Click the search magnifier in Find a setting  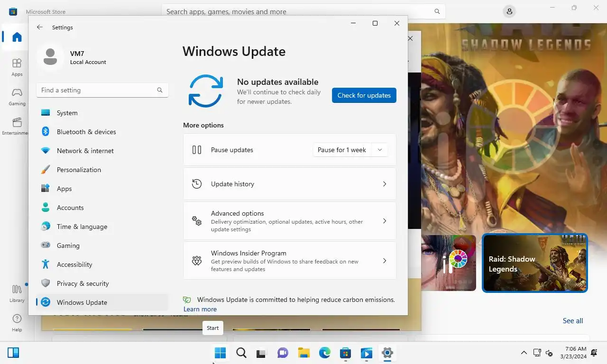[x=160, y=90]
